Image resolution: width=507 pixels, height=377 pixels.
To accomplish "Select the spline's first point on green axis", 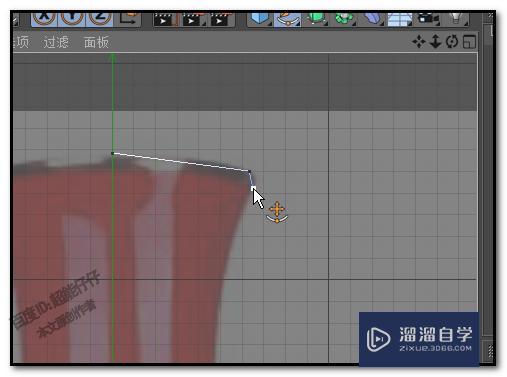I will pos(113,153).
